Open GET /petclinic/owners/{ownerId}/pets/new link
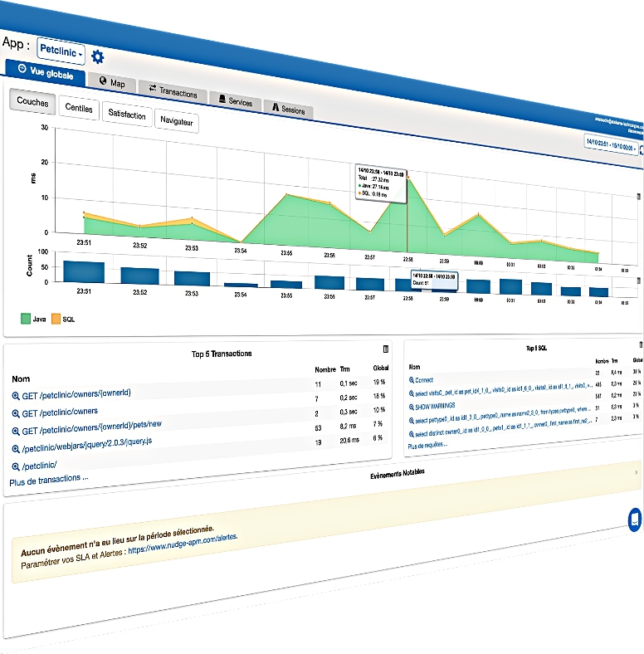Viewport: 644px width, 654px height. click(92, 427)
